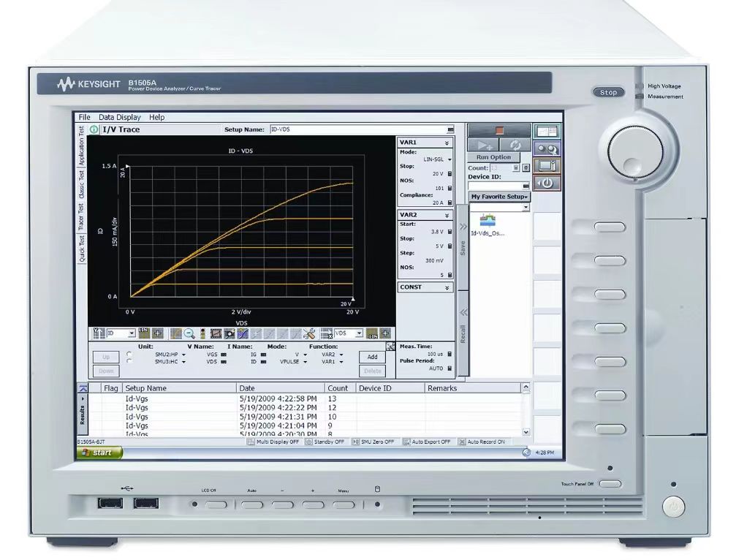Click the Setup Name input field
Viewport: 747px width, 560px height.
tap(358, 129)
